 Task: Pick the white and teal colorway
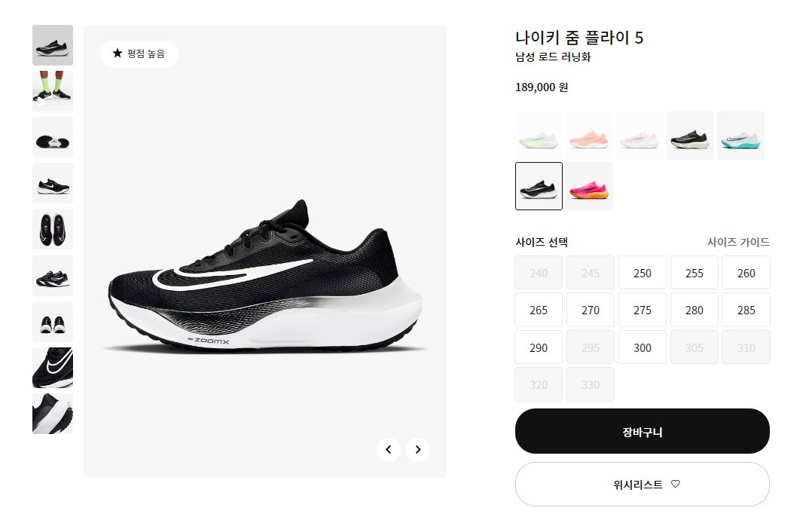pos(740,136)
